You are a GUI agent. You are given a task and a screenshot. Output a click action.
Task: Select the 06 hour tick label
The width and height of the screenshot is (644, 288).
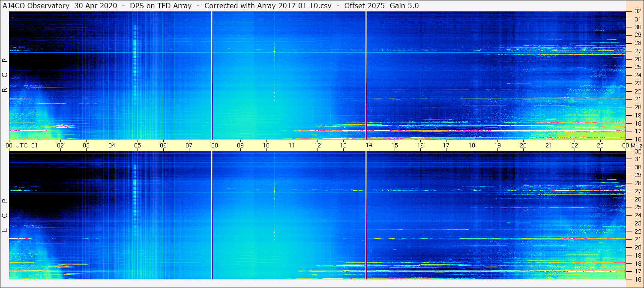pos(163,146)
